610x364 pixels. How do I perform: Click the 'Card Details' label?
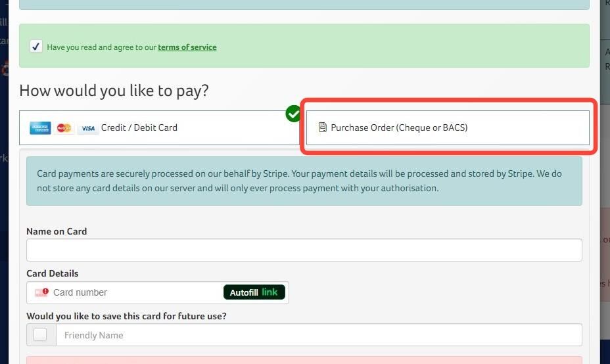[x=53, y=273]
